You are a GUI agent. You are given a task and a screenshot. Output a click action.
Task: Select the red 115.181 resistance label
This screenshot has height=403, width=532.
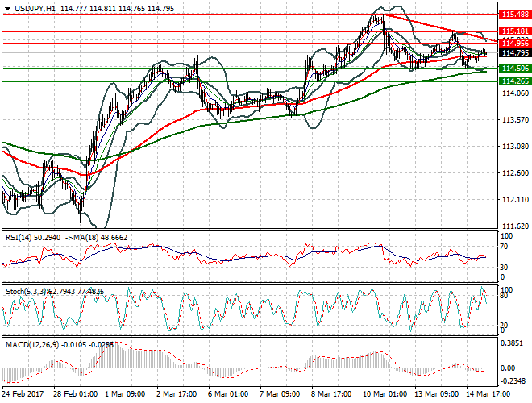coord(515,31)
